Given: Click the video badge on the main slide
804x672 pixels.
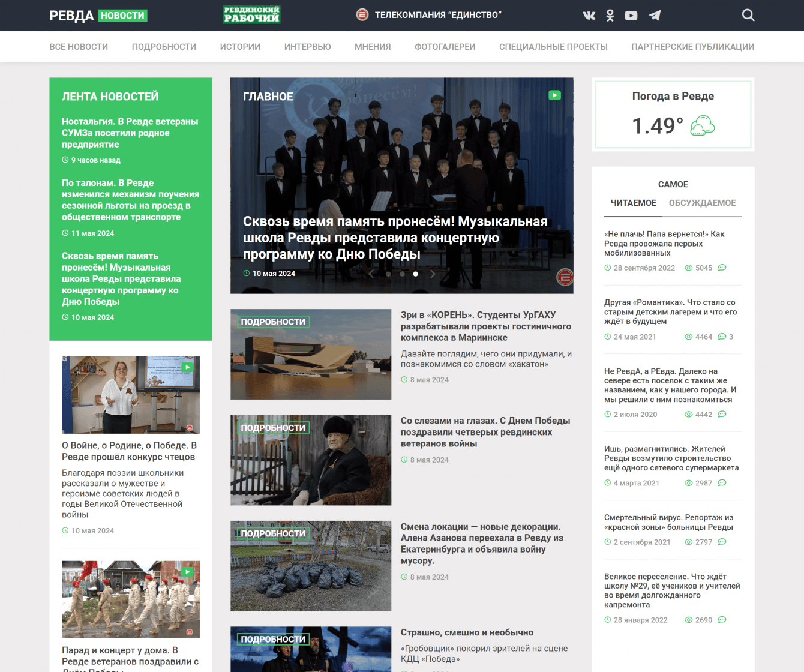Looking at the screenshot, I should coord(555,95).
